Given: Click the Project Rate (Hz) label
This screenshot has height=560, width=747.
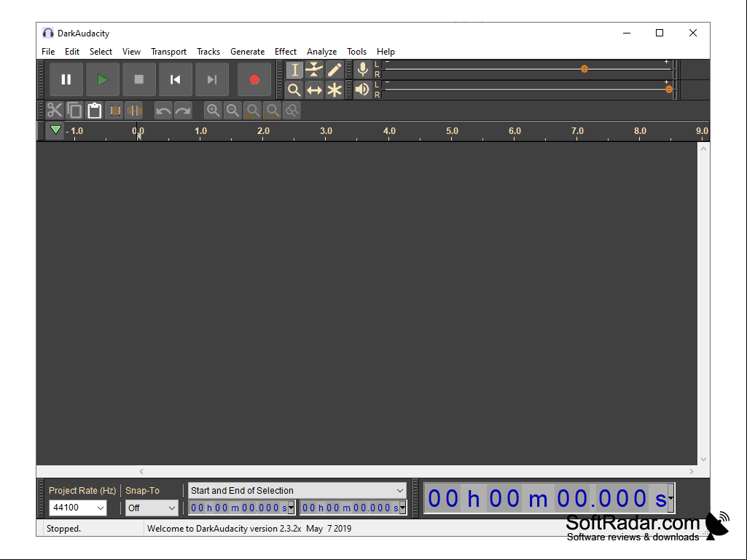Looking at the screenshot, I should [82, 491].
